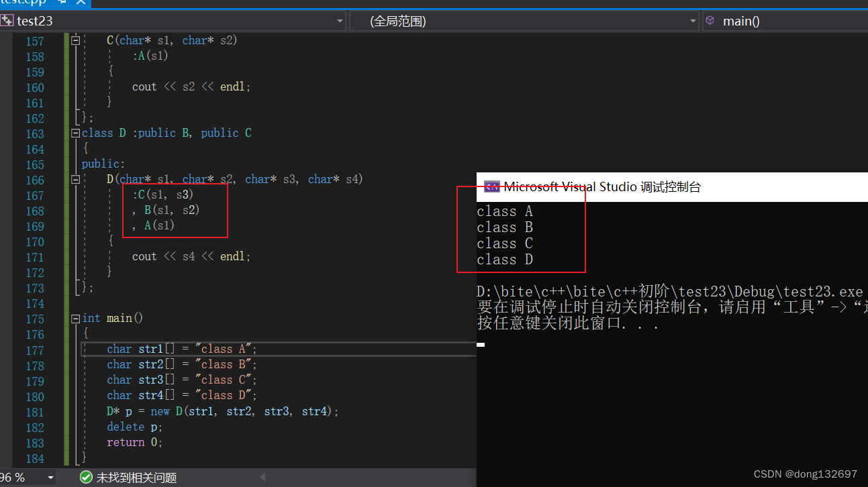Open the 96 % zoom level dropdown

coord(51,478)
